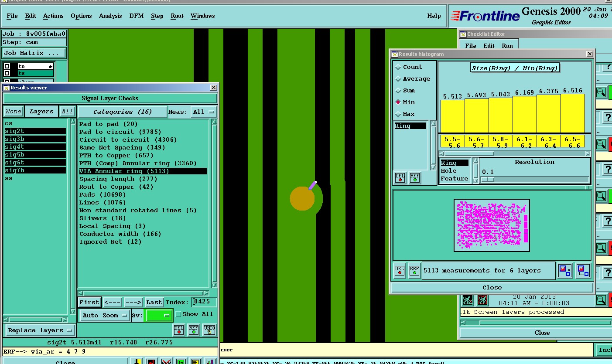Select the Average radio button
612x364 pixels.
(x=398, y=79)
